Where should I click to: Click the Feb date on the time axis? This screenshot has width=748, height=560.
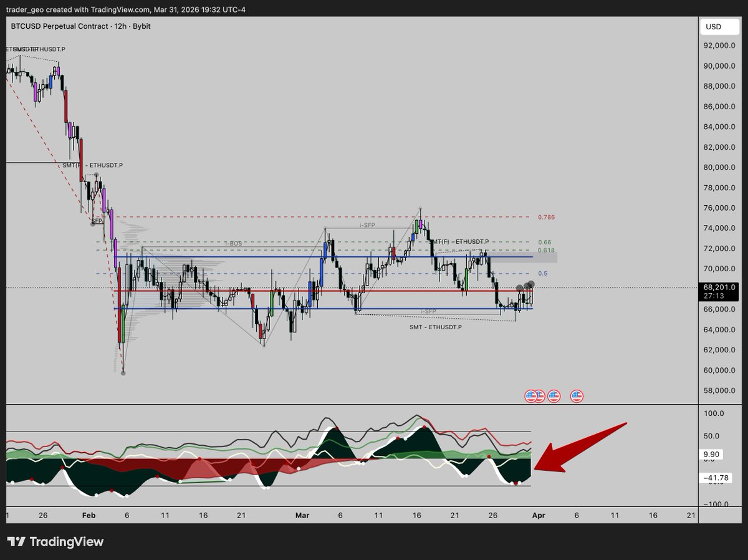[88, 516]
